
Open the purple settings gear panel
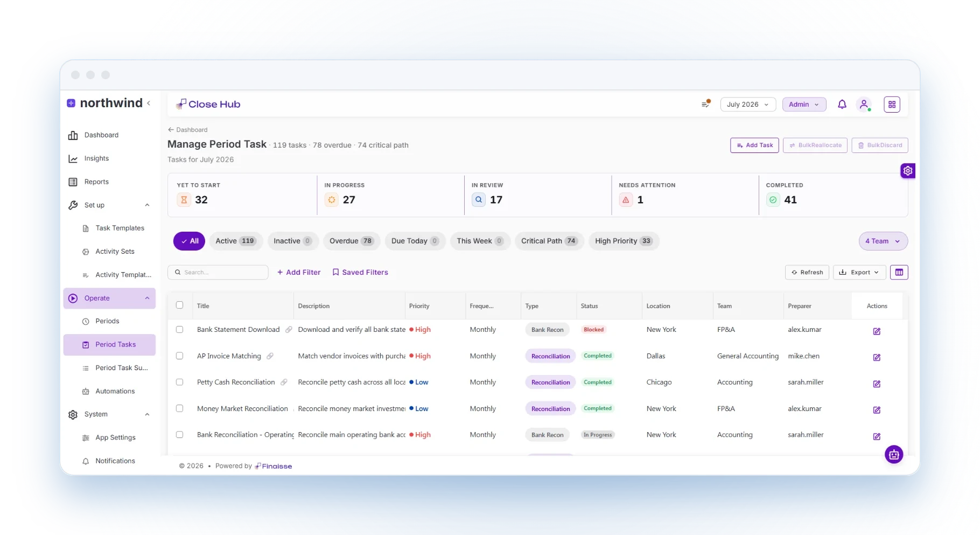(908, 171)
